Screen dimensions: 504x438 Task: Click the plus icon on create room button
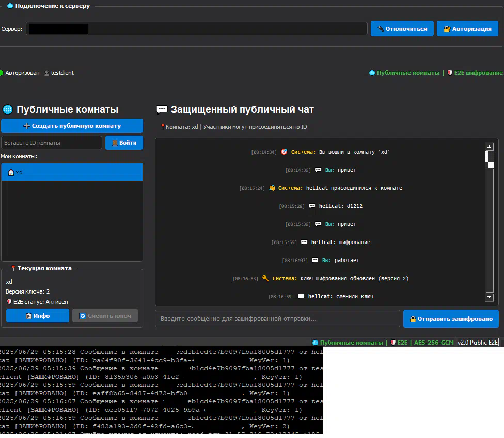tap(27, 126)
